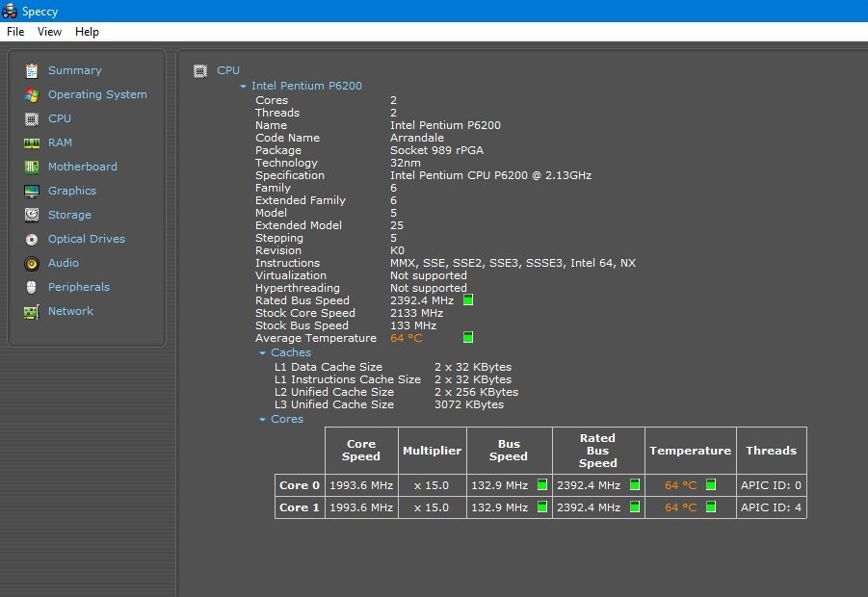Select the Operating System Windows flag icon
868x597 pixels.
pyautogui.click(x=32, y=94)
